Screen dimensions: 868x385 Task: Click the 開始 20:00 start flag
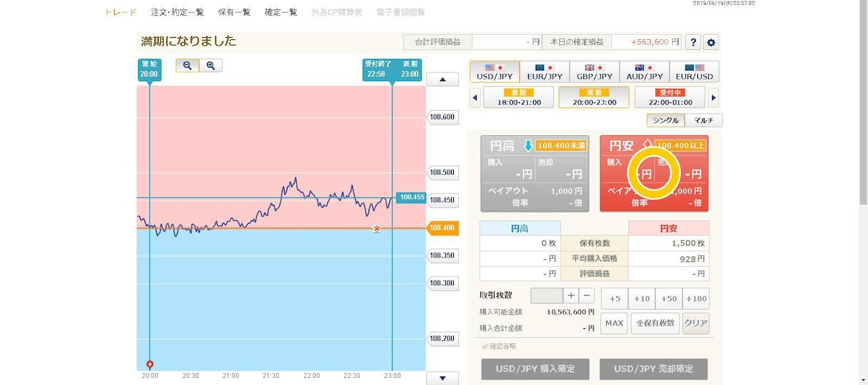coord(149,69)
